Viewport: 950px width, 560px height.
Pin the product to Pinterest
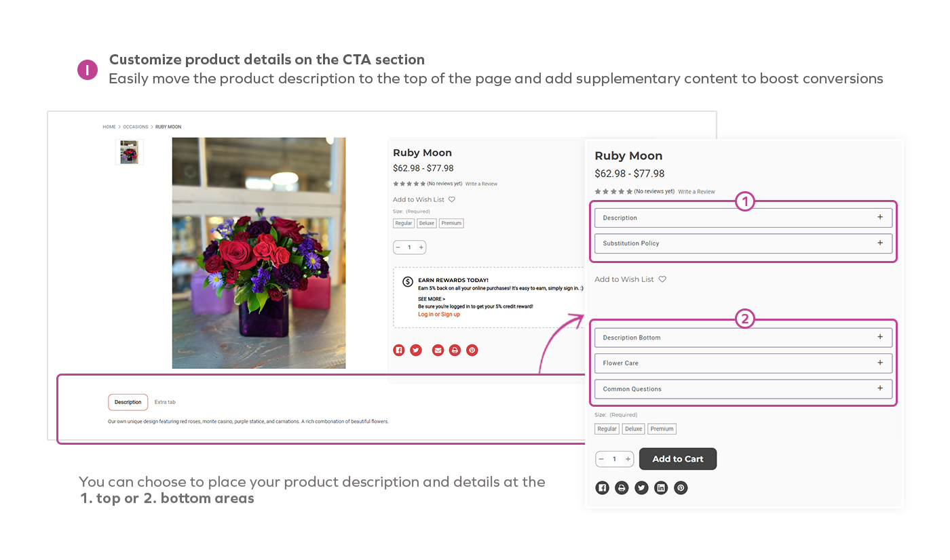point(472,350)
